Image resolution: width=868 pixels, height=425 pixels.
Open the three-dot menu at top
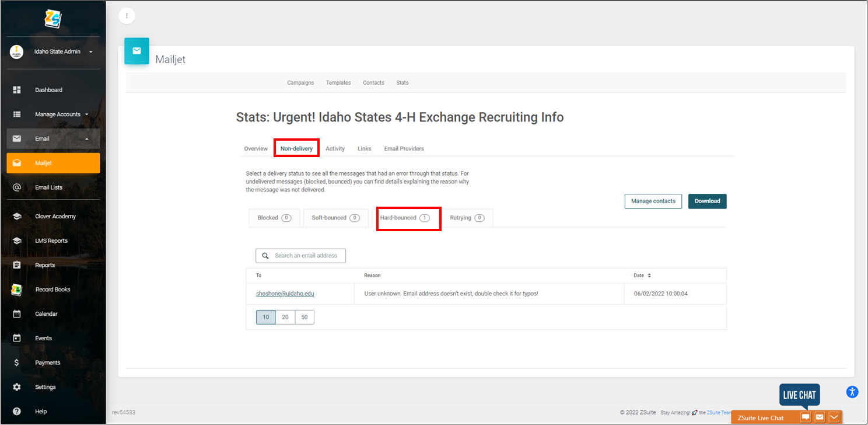point(127,16)
